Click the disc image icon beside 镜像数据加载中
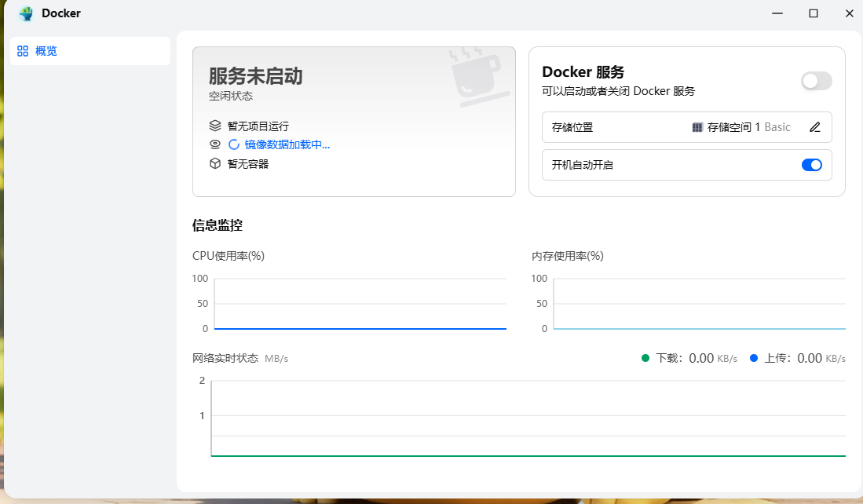The image size is (863, 504). tap(215, 144)
